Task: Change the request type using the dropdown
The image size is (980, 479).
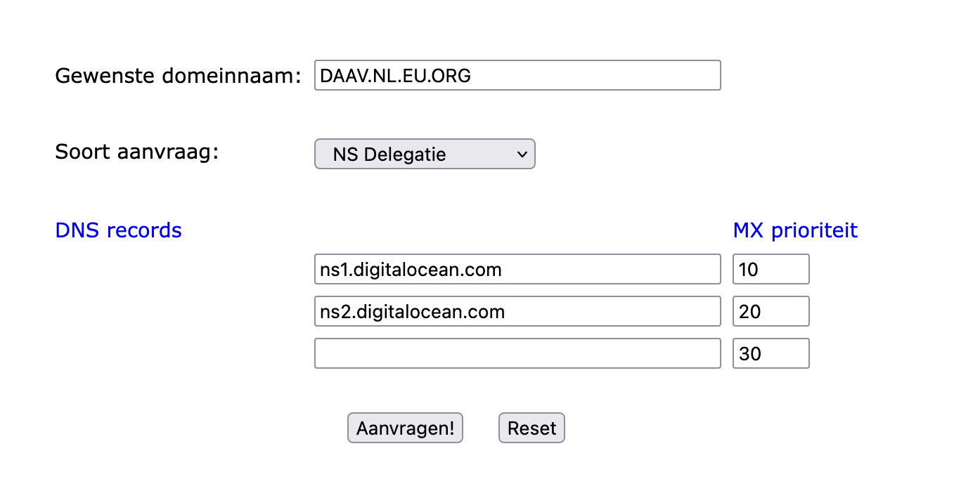Action: 425,154
